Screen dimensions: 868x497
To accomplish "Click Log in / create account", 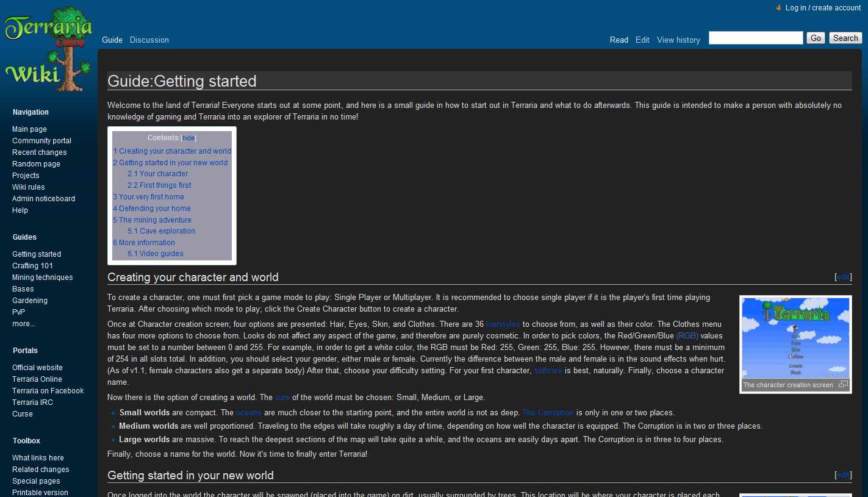I will [x=823, y=8].
